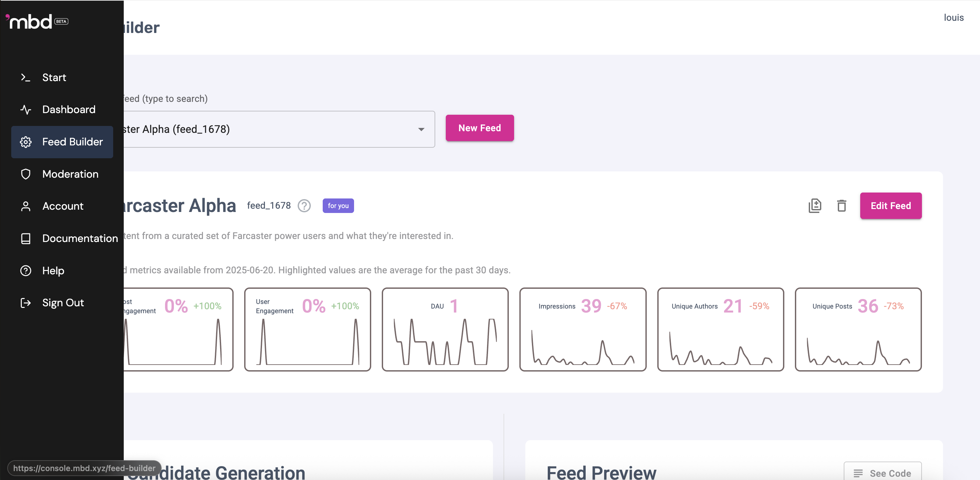Click the Dashboard activity pulse icon
This screenshot has height=480, width=980.
click(25, 110)
